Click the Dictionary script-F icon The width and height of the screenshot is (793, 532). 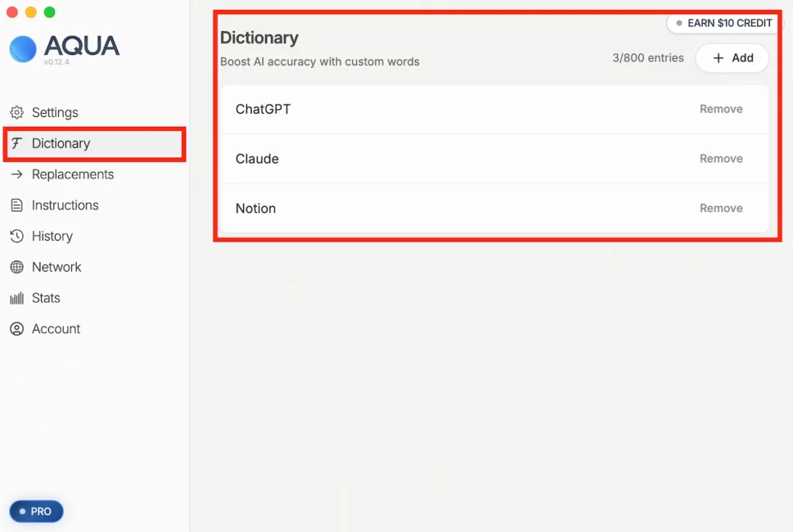16,143
